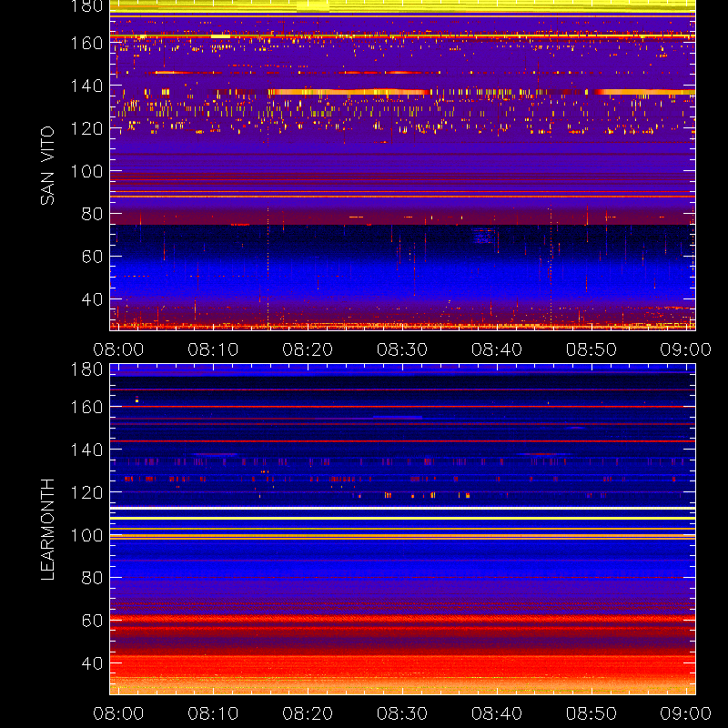Select the 80 frequency label on the San Vito plot

click(92, 214)
